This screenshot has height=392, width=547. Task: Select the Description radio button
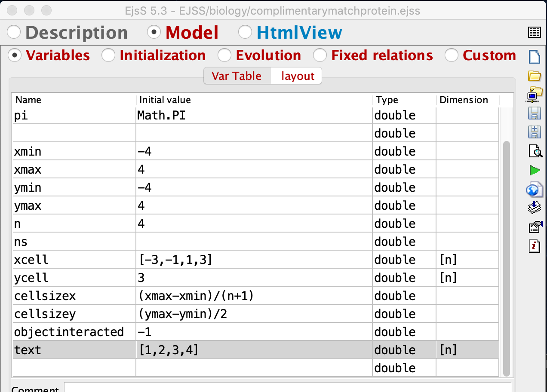tap(14, 33)
